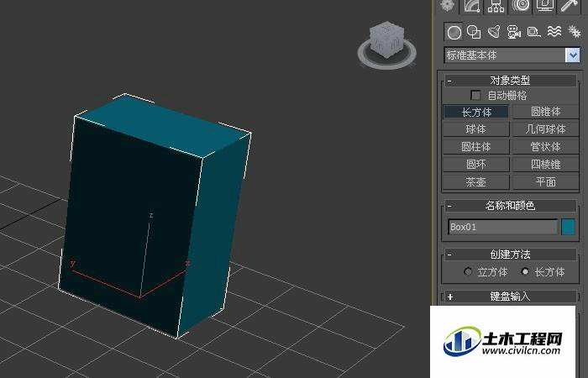The width and height of the screenshot is (588, 378).
Task: Collapse the 名称和颜色 rollout
Action: click(511, 206)
